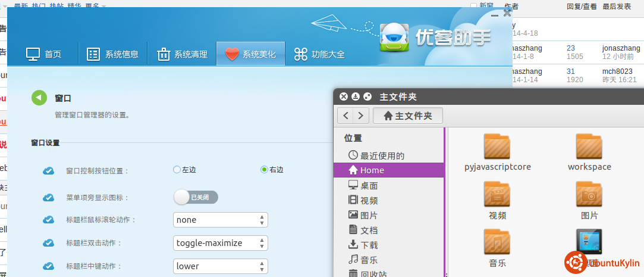Image resolution: width=644 pixels, height=277 pixels.
Task: Select the 左边 radio button
Action: [177, 170]
